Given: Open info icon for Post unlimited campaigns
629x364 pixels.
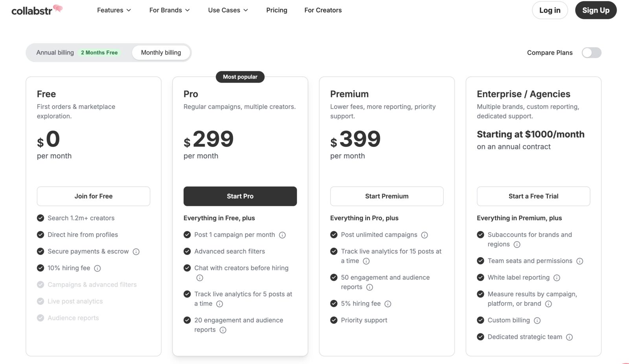Looking at the screenshot, I should click(425, 235).
